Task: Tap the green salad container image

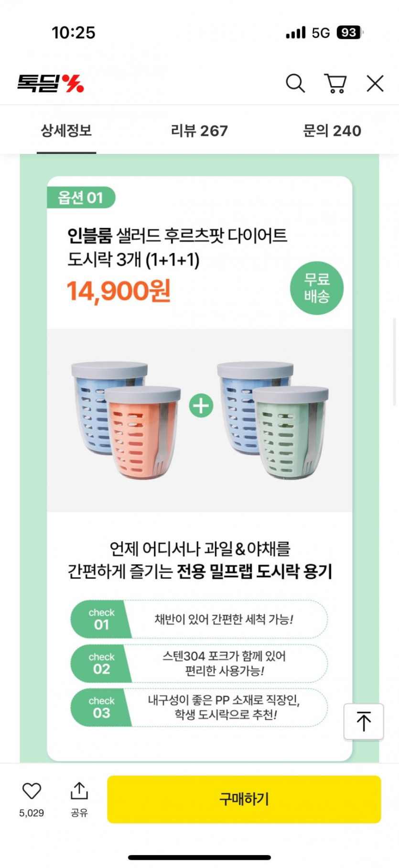Action: (x=291, y=433)
